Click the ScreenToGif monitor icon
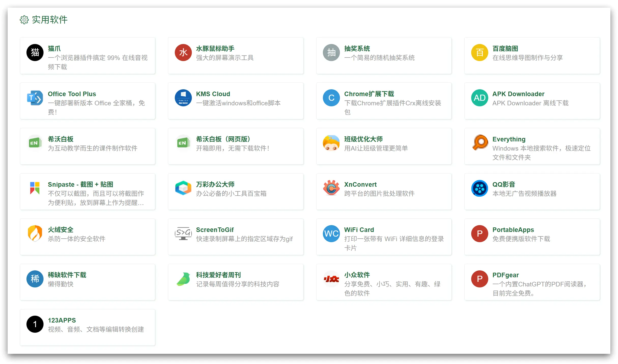This screenshot has width=618, height=364. (183, 234)
